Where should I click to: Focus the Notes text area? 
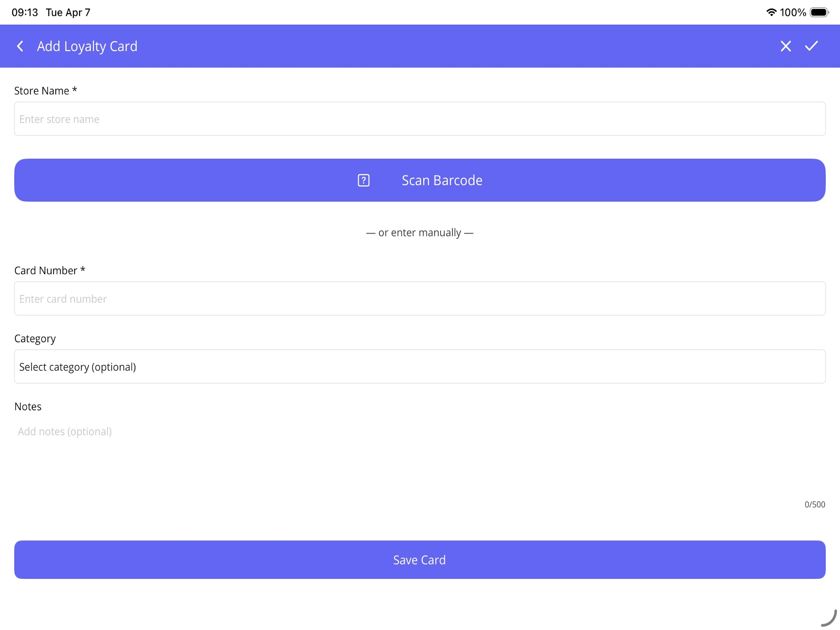tap(420, 456)
